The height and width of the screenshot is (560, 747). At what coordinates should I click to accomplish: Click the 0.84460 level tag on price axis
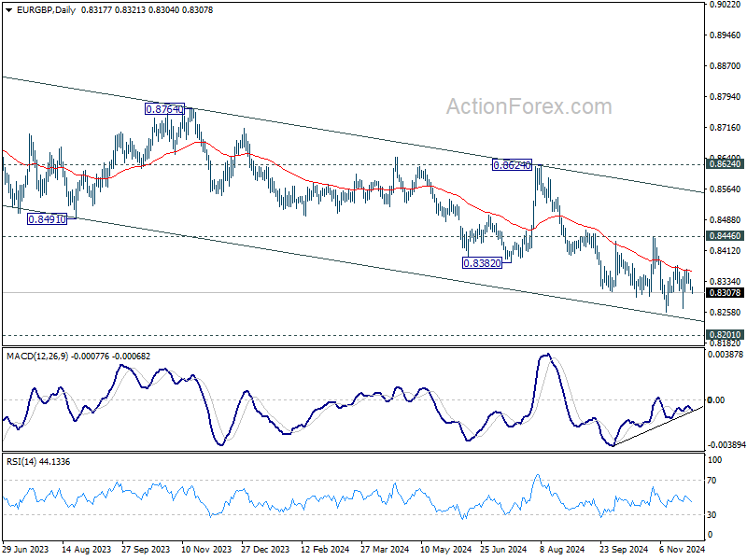click(x=726, y=236)
